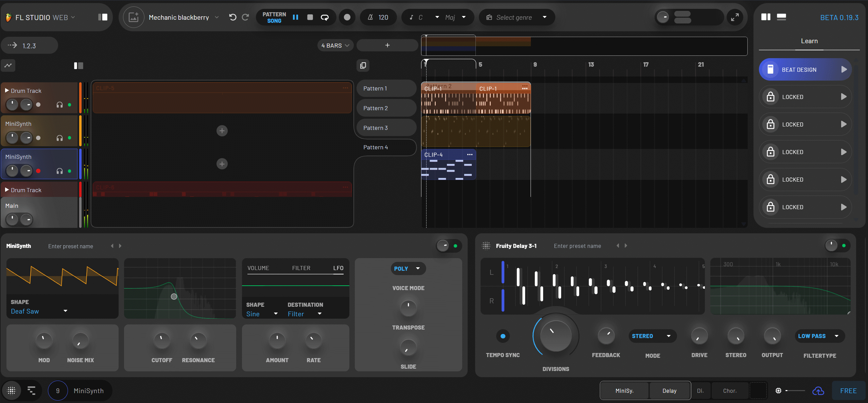The height and width of the screenshot is (403, 868).
Task: Toggle Tempo Sync on Fruity Delay
Action: (503, 336)
